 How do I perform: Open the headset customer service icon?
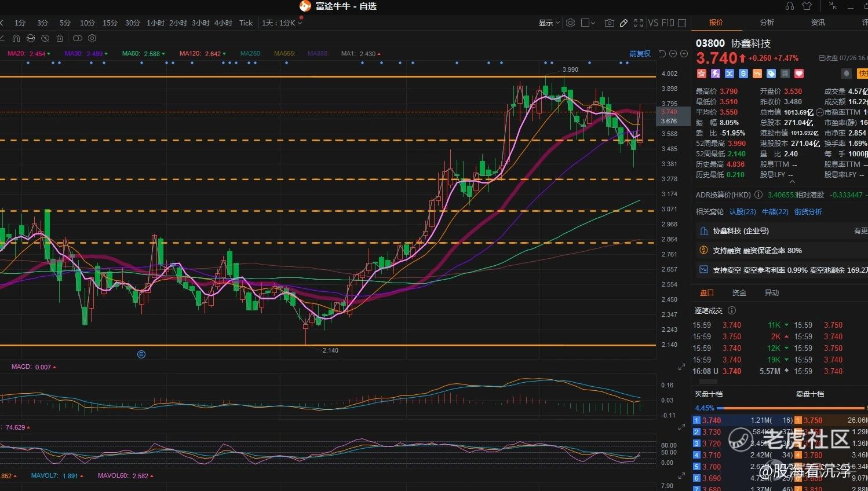(x=790, y=6)
